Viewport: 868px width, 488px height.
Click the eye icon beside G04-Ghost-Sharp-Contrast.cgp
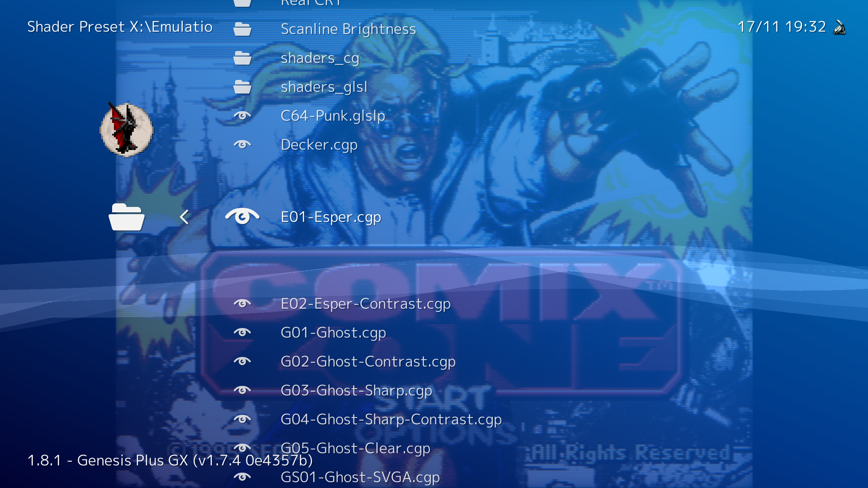tap(242, 419)
